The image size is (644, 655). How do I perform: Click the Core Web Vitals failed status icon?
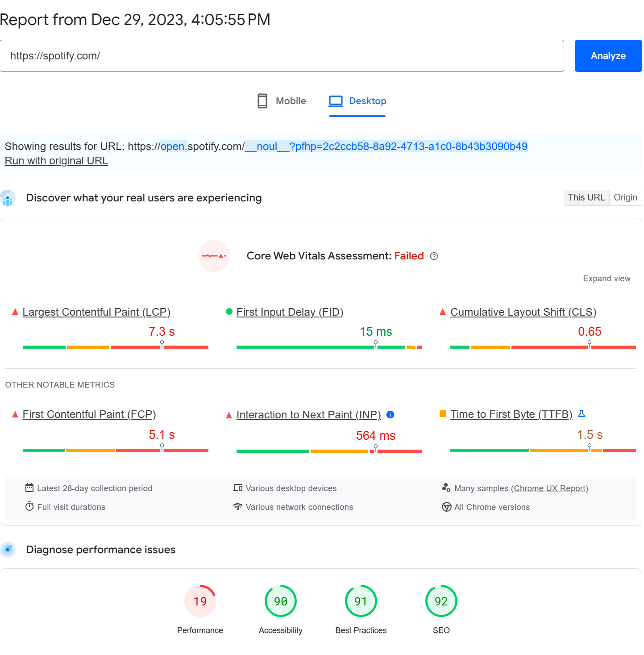214,256
